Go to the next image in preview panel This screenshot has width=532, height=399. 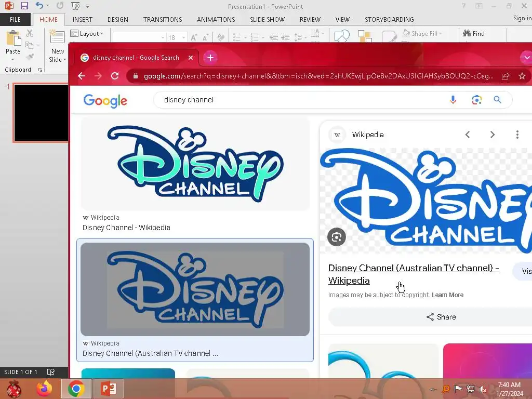pos(493,135)
